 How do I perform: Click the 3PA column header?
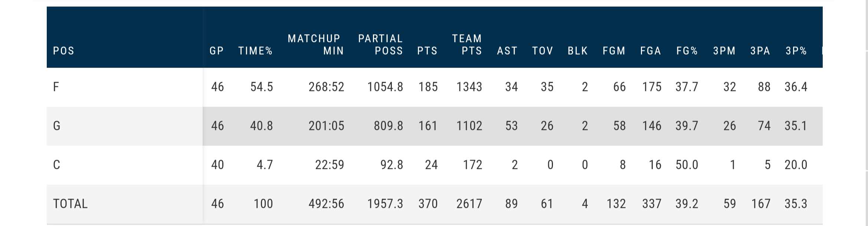pos(760,51)
